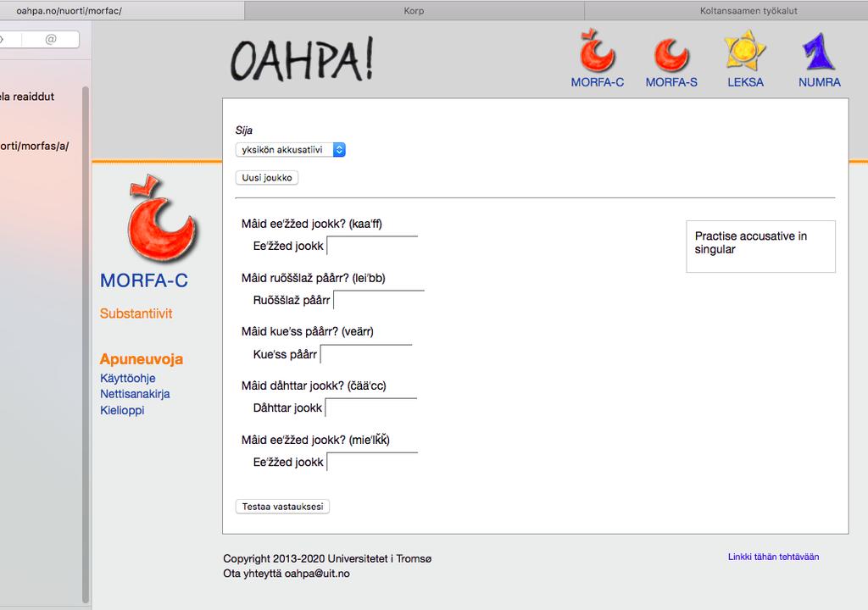
Task: Click the left sidebar vertical scrollbar
Action: (86, 343)
